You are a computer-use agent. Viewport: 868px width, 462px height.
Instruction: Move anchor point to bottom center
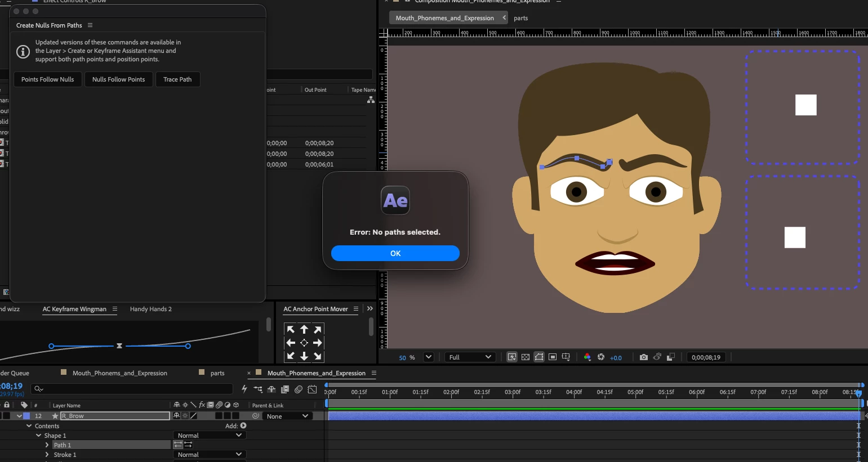coord(304,356)
